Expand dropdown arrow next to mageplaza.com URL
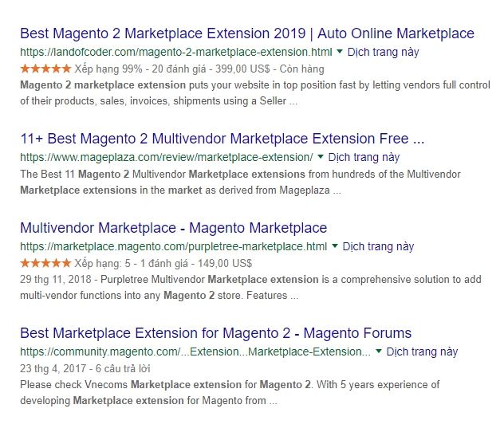The image size is (504, 432). click(x=321, y=157)
